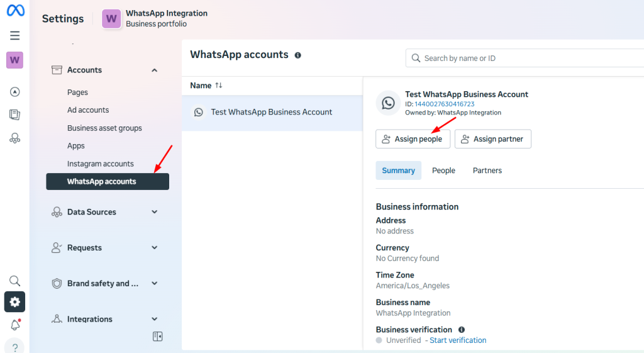Viewport: 644px width, 353px height.
Task: Expand the Requests section
Action: (155, 248)
